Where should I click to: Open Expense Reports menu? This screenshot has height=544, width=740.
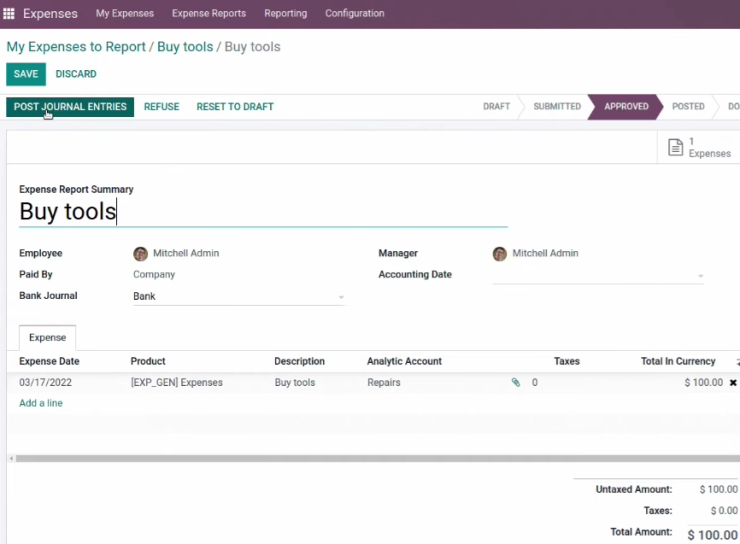click(x=209, y=13)
